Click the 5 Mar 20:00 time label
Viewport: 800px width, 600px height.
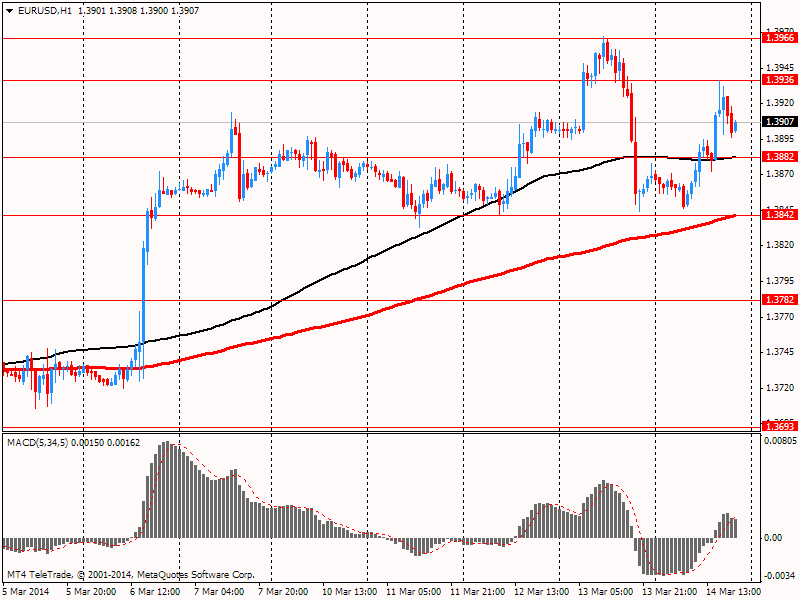tap(91, 592)
